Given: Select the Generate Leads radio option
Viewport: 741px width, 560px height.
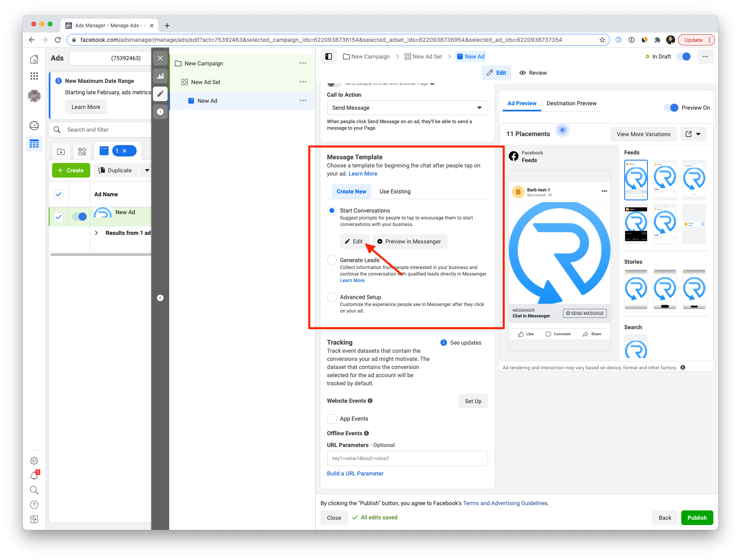Looking at the screenshot, I should coord(332,260).
